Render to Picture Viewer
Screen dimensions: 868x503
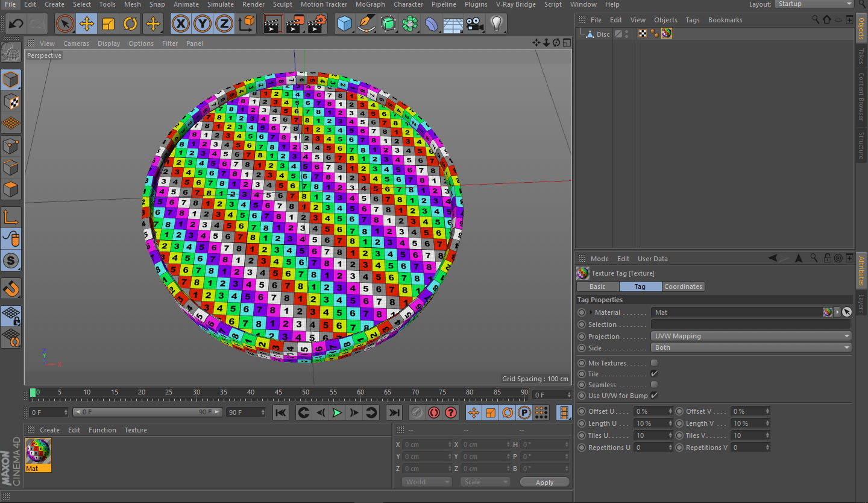click(295, 24)
